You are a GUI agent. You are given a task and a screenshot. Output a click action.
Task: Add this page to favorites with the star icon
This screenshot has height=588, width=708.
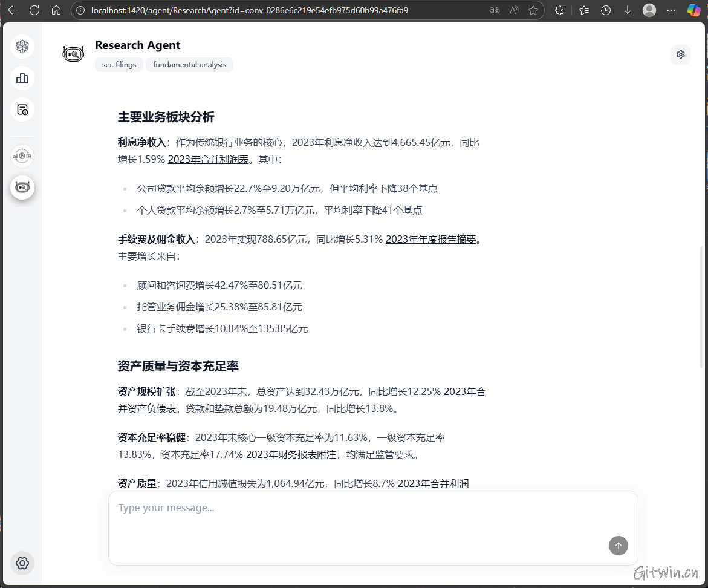coord(533,10)
